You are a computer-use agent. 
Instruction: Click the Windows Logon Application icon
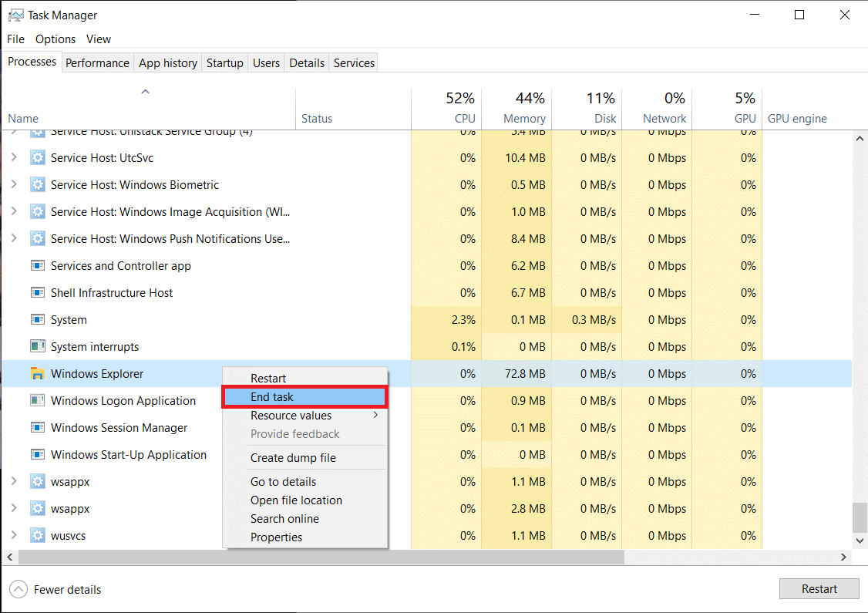tap(37, 400)
